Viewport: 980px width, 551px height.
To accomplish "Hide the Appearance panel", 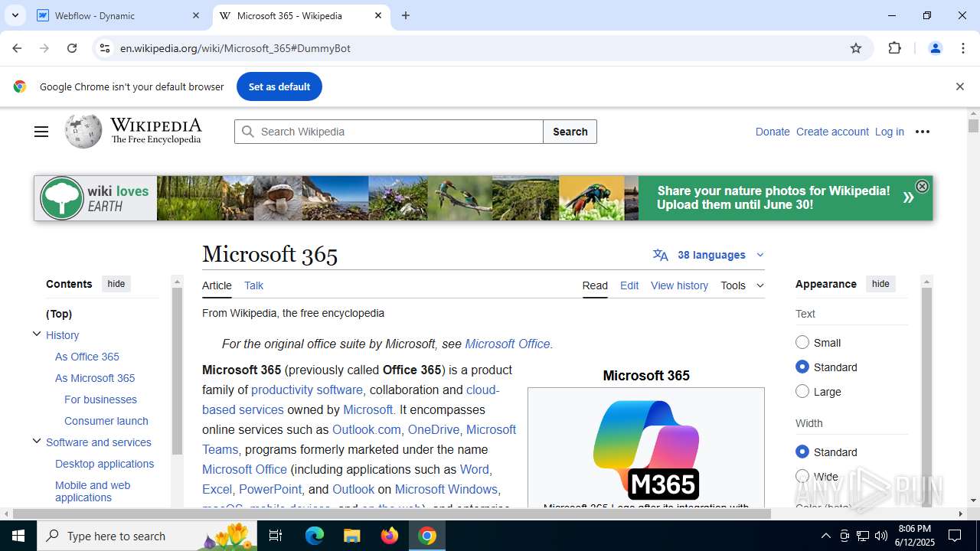I will coord(880,284).
